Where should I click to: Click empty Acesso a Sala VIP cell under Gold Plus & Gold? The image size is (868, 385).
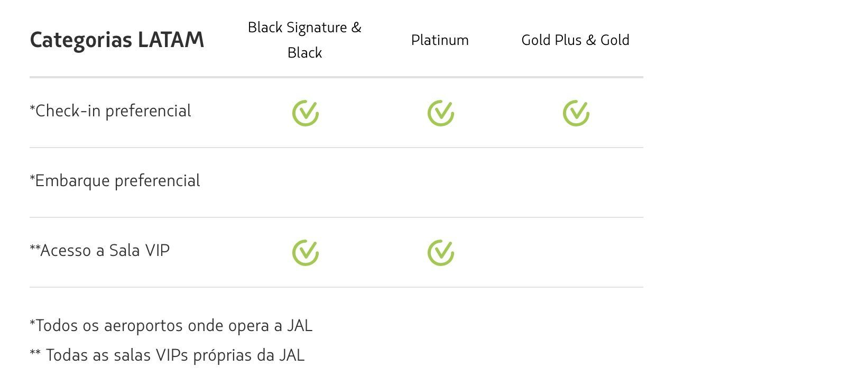click(x=575, y=252)
